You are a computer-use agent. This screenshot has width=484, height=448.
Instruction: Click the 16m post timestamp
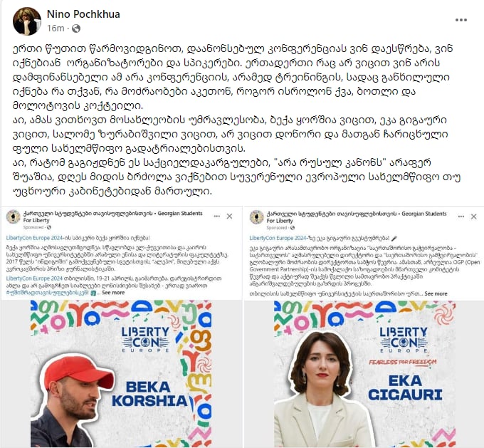click(x=56, y=28)
